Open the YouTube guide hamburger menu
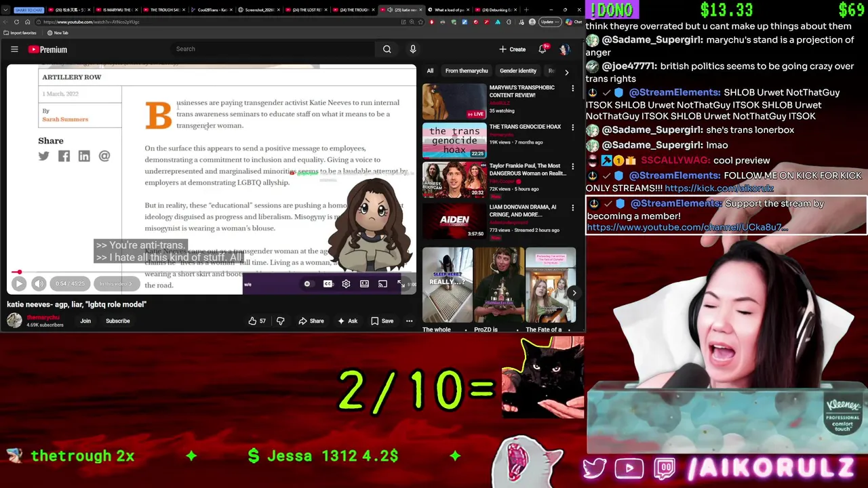 (x=14, y=49)
